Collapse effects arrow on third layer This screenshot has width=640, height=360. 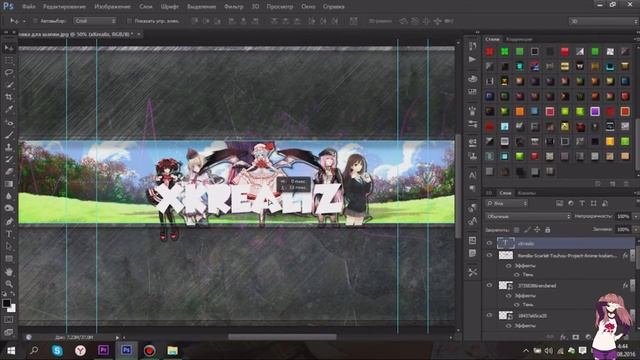pos(633,285)
